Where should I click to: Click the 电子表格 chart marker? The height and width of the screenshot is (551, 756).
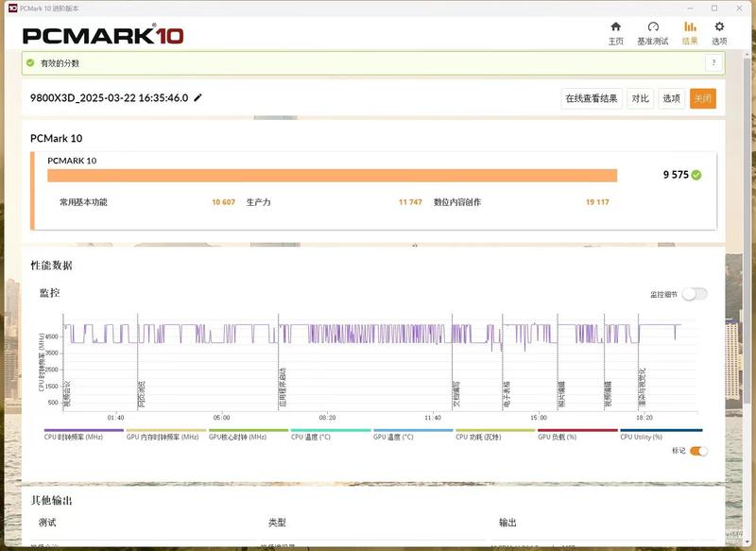(507, 394)
